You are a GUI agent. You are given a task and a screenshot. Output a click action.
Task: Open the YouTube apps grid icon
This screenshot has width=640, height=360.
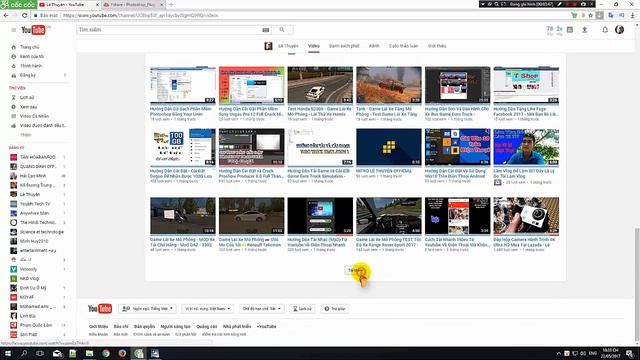click(570, 30)
